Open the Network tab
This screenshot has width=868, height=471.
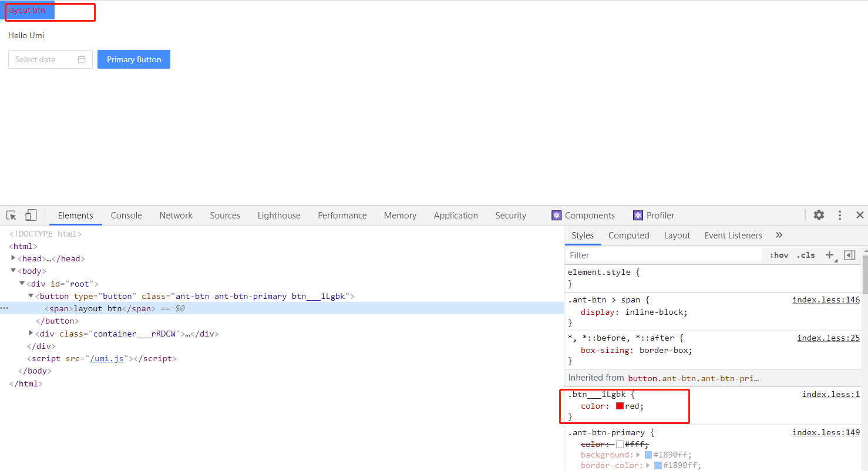(176, 216)
